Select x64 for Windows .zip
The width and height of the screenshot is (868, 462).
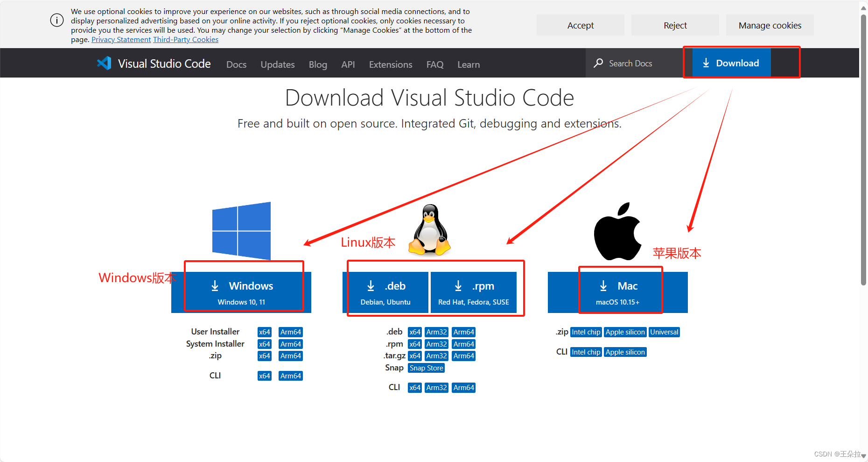(x=265, y=356)
